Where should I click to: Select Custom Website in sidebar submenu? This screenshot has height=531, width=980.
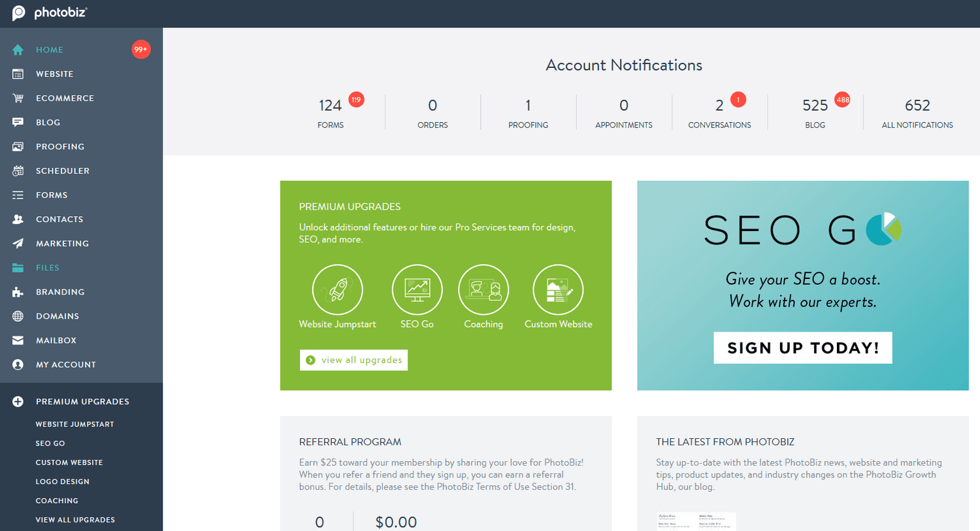[69, 462]
